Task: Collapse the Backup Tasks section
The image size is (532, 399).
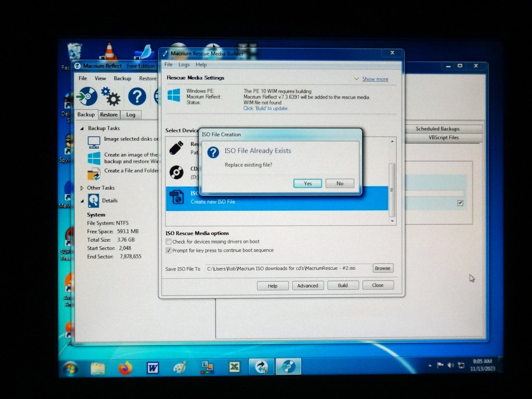Action: 82,129
